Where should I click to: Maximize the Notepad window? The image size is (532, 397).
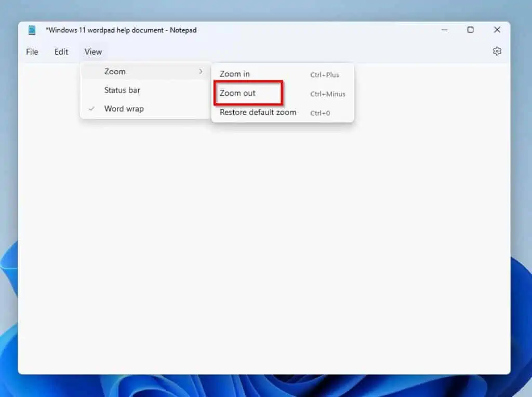point(470,30)
